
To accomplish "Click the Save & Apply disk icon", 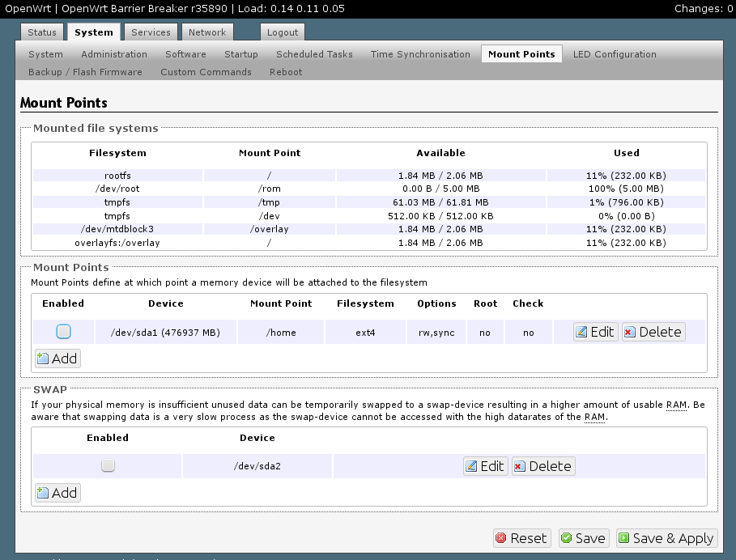I will coord(623,538).
